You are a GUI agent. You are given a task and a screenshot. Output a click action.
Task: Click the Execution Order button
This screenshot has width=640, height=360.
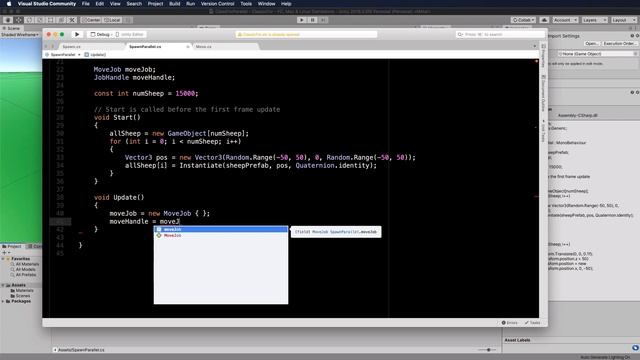tap(619, 43)
